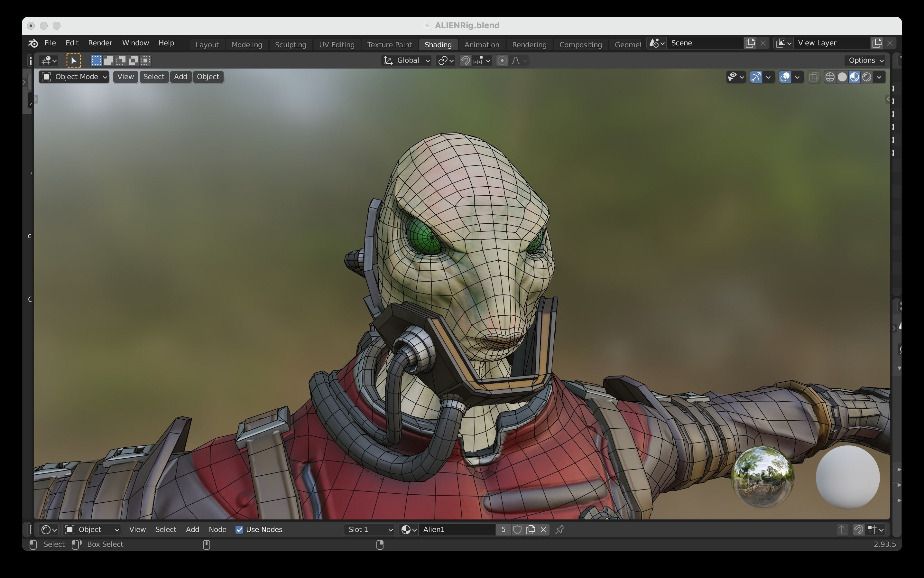Open viewport Object menu
The image size is (924, 578).
(208, 77)
